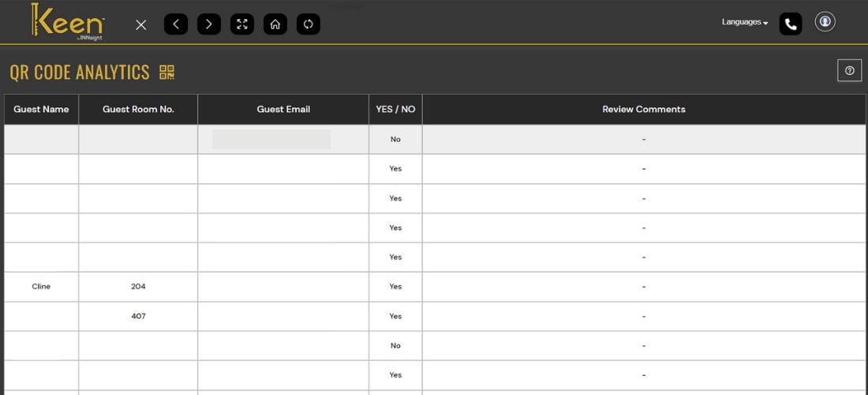Expand the Languages dropdown
Image resolution: width=868 pixels, height=395 pixels.
[744, 22]
